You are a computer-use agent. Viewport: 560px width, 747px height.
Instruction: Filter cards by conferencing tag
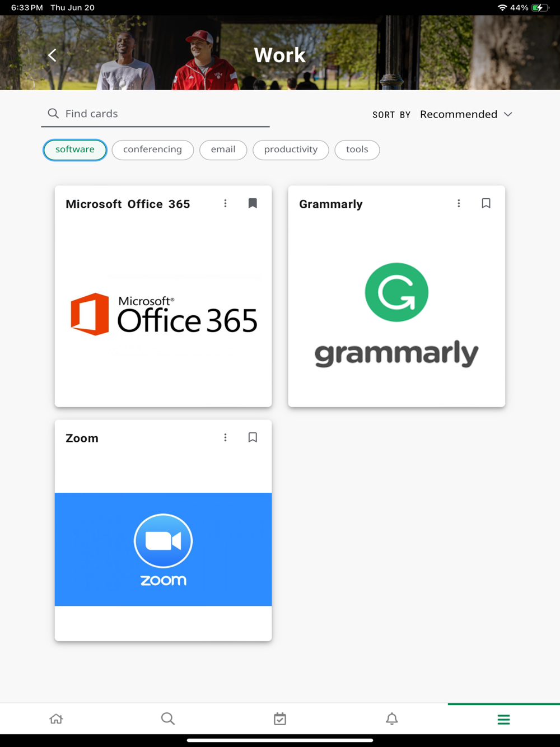[152, 150]
